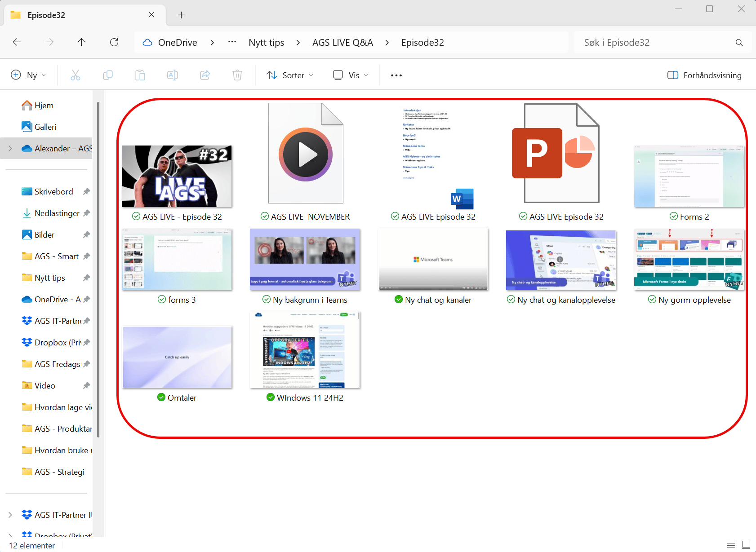
Task: Click the forward navigation arrow
Action: [49, 42]
